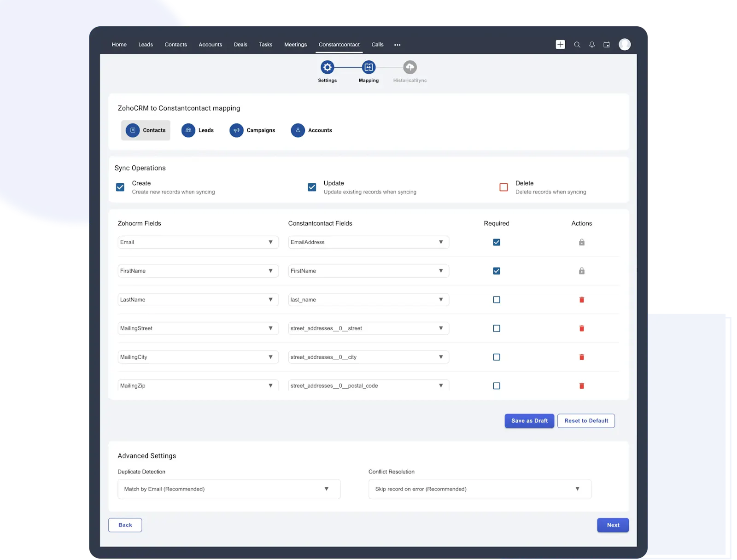737x560 pixels.
Task: Go to the Tasks tab
Action: (x=266, y=45)
